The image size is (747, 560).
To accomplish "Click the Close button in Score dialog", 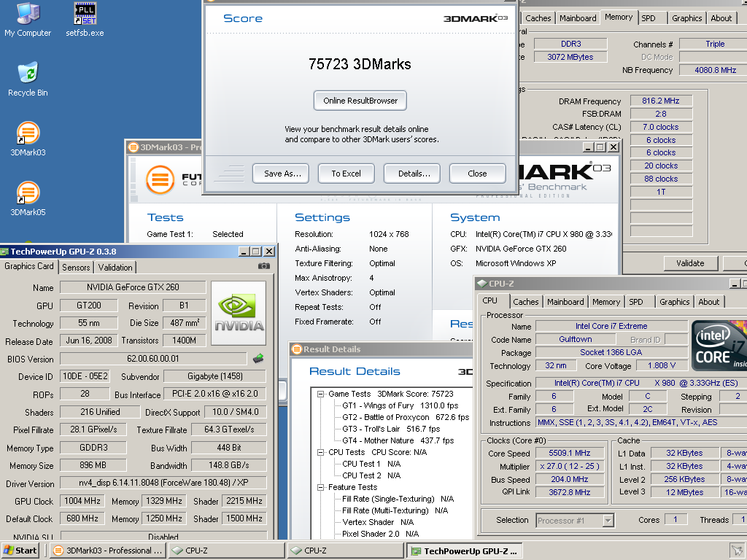I will point(477,174).
